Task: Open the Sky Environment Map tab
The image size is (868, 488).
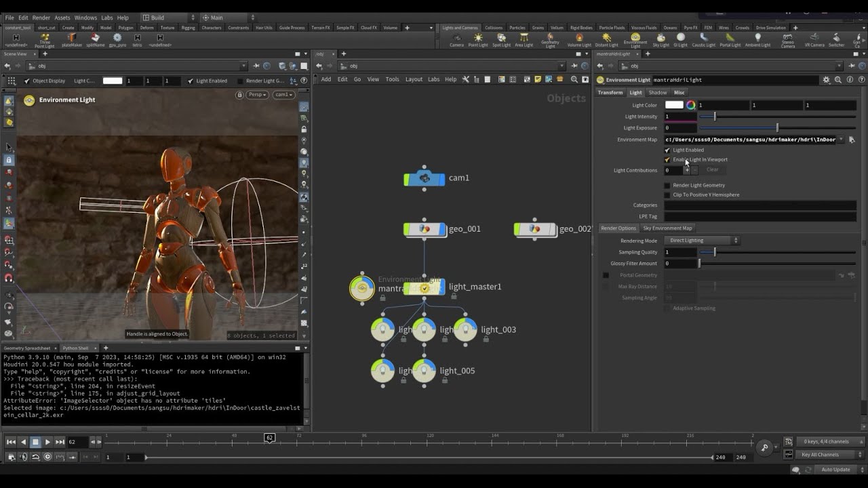Action: (667, 228)
